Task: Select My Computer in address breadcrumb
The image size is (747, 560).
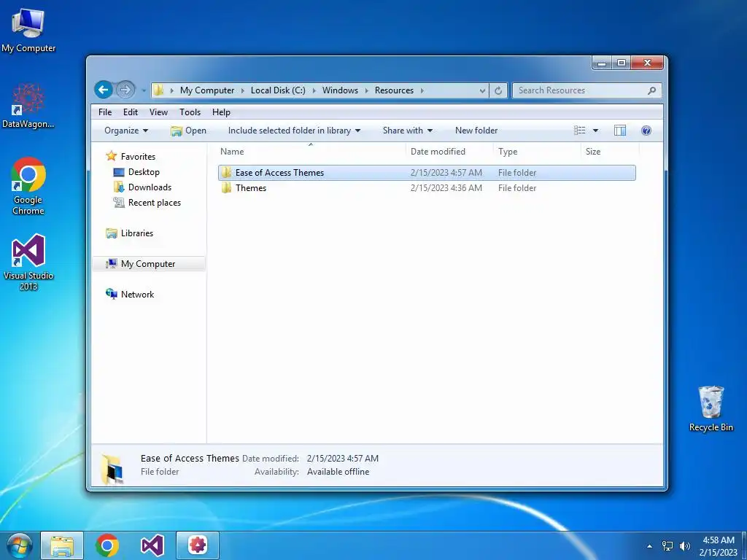Action: point(207,90)
